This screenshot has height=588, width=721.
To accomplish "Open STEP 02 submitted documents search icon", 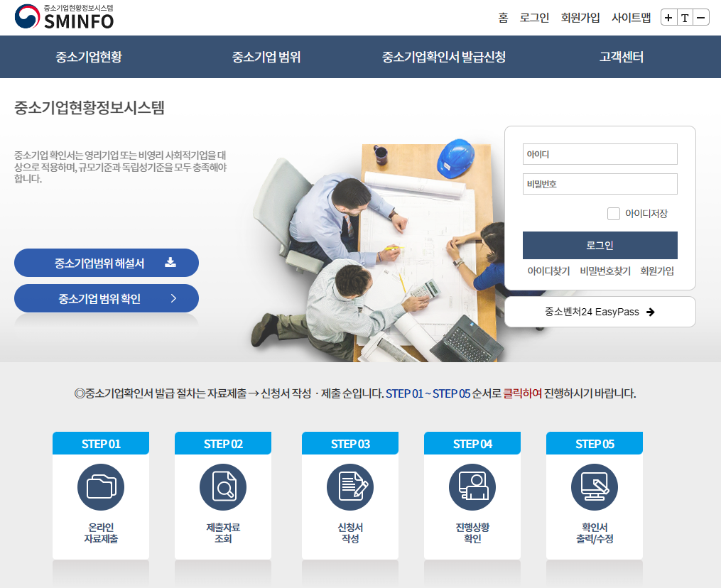I will 223,487.
